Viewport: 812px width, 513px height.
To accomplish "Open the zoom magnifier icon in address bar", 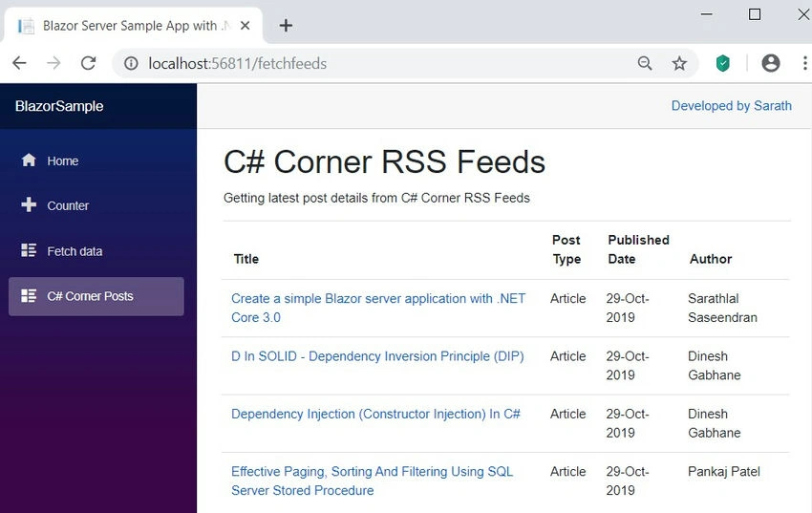I will pyautogui.click(x=645, y=63).
